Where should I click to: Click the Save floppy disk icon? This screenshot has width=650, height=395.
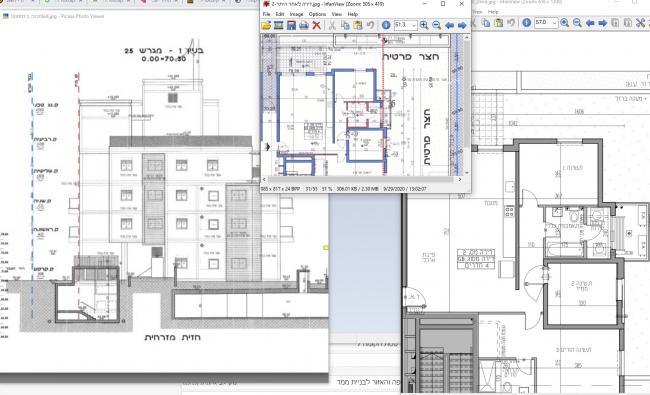pos(291,25)
